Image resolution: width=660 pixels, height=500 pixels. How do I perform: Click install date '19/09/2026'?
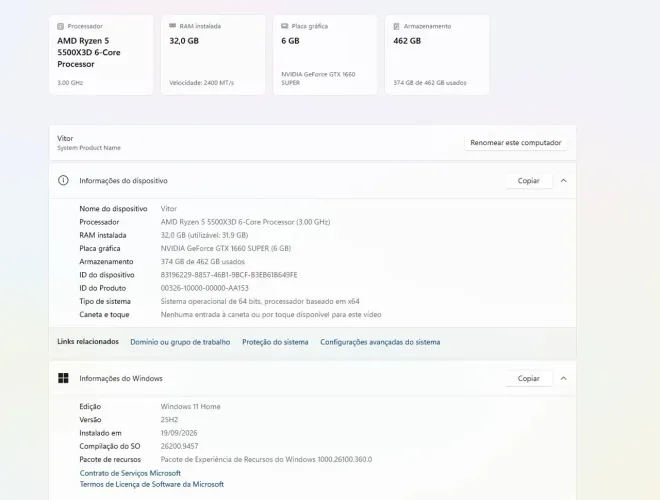179,433
